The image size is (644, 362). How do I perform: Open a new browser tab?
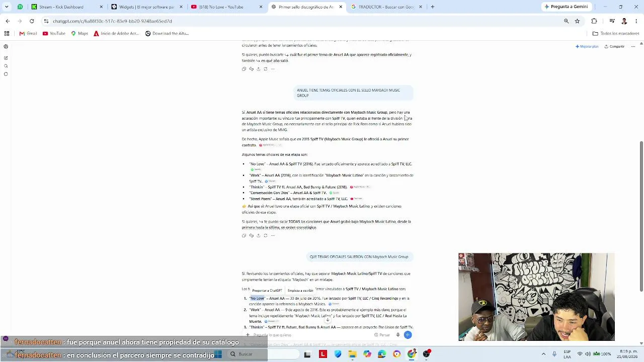point(432,7)
